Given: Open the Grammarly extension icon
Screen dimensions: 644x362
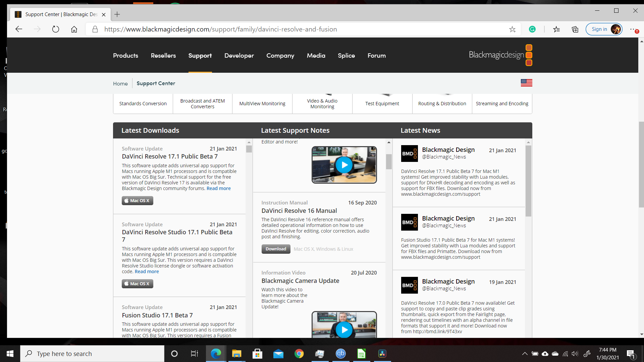Looking at the screenshot, I should point(532,29).
